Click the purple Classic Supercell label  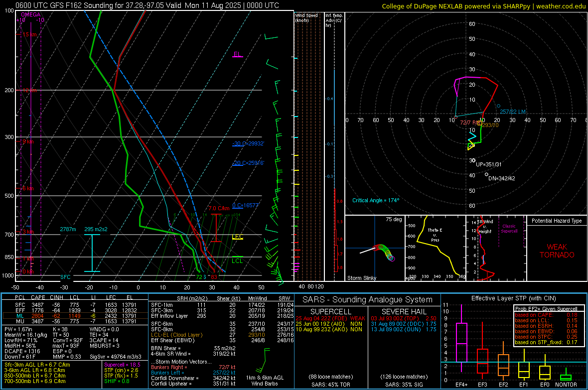(x=509, y=229)
